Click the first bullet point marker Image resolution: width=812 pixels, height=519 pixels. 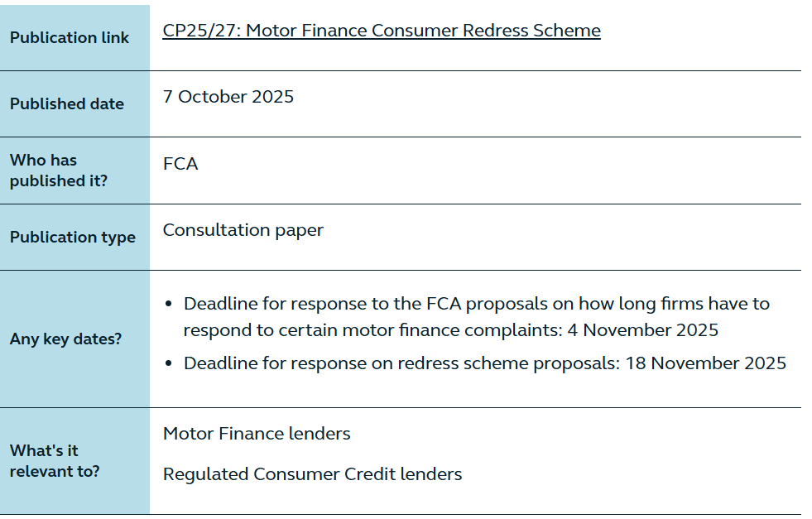(169, 305)
